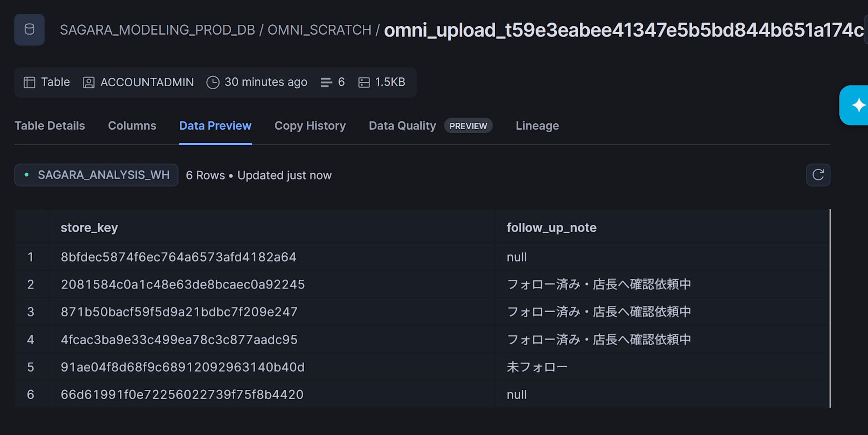Click the ACCOUNTADMIN owner icon
This screenshot has width=868, height=435.
pos(89,82)
